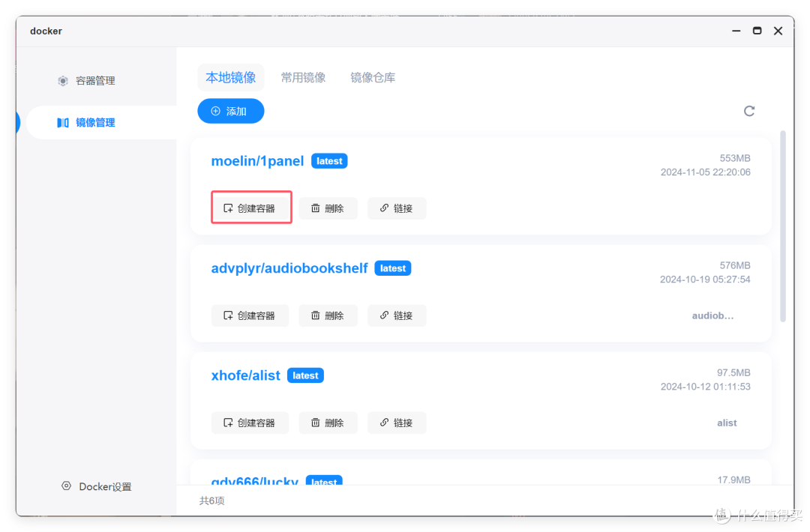The width and height of the screenshot is (810, 532).
Task: Switch to the 常用镜像 tab
Action: point(303,77)
